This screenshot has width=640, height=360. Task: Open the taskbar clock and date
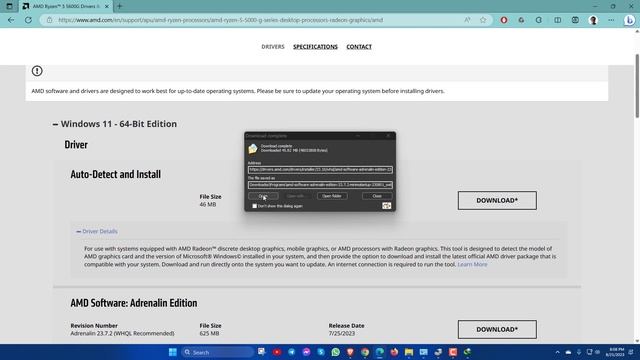tap(615, 352)
